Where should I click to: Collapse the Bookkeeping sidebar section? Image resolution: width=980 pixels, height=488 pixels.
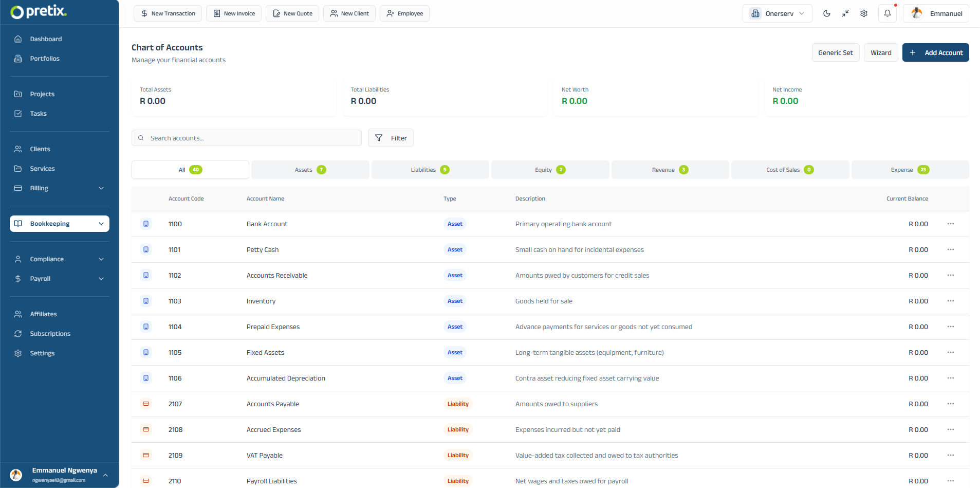101,224
